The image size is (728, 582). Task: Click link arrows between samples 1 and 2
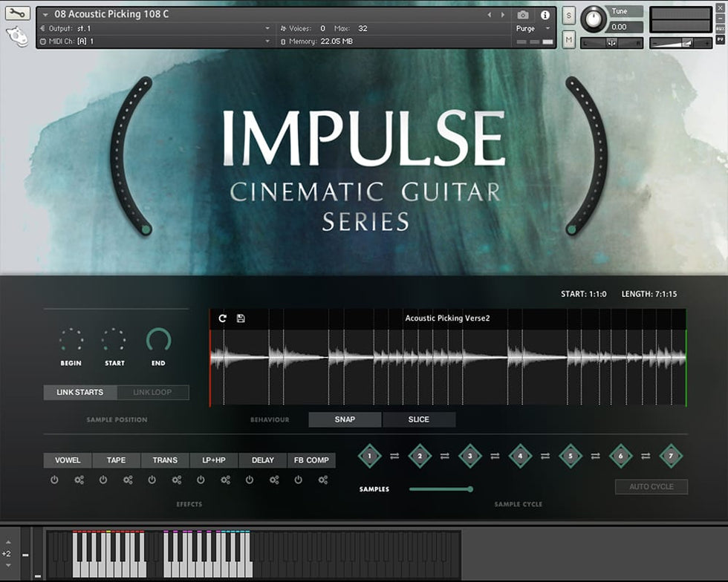(394, 456)
